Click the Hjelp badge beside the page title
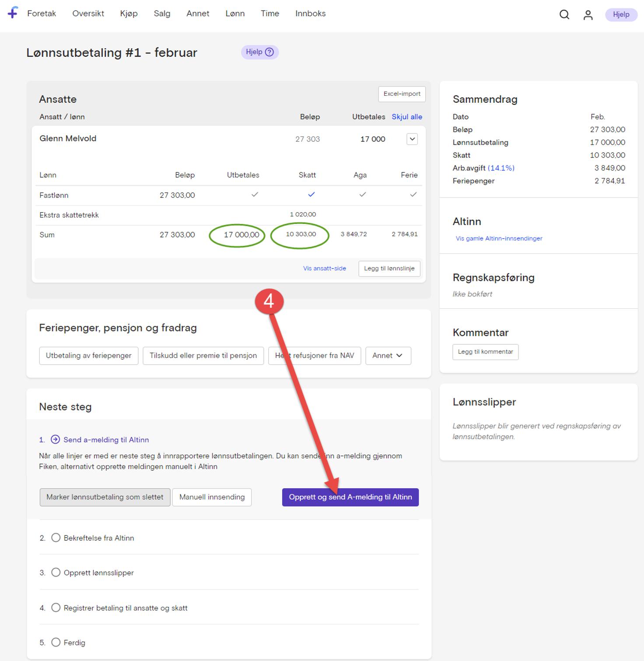Screen dimensions: 644x661 260,52
